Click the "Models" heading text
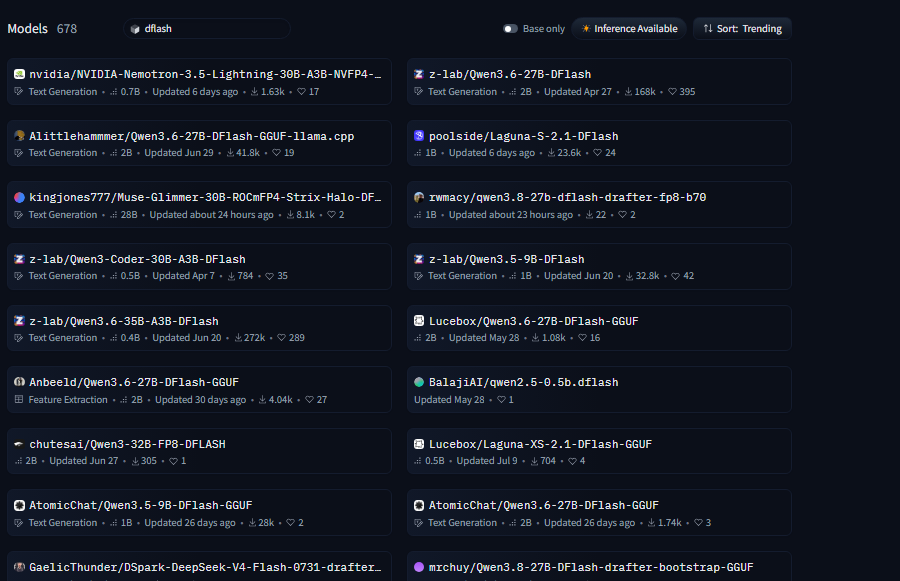The image size is (900, 581). [28, 28]
